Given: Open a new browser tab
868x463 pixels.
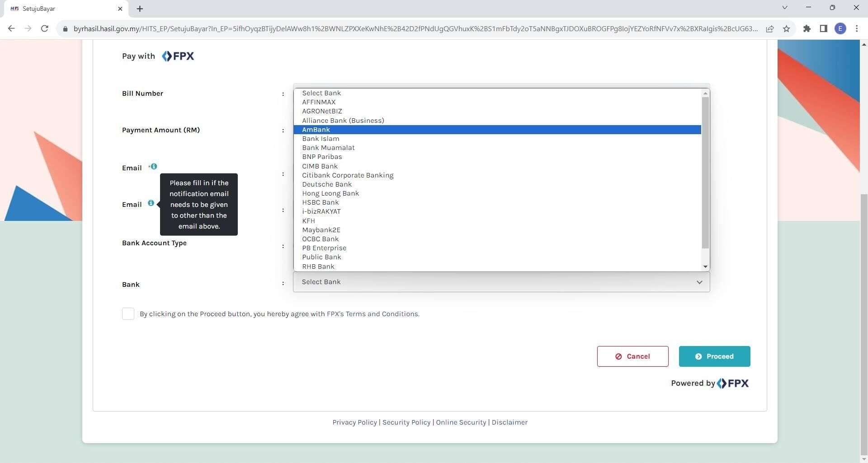Looking at the screenshot, I should pos(140,9).
